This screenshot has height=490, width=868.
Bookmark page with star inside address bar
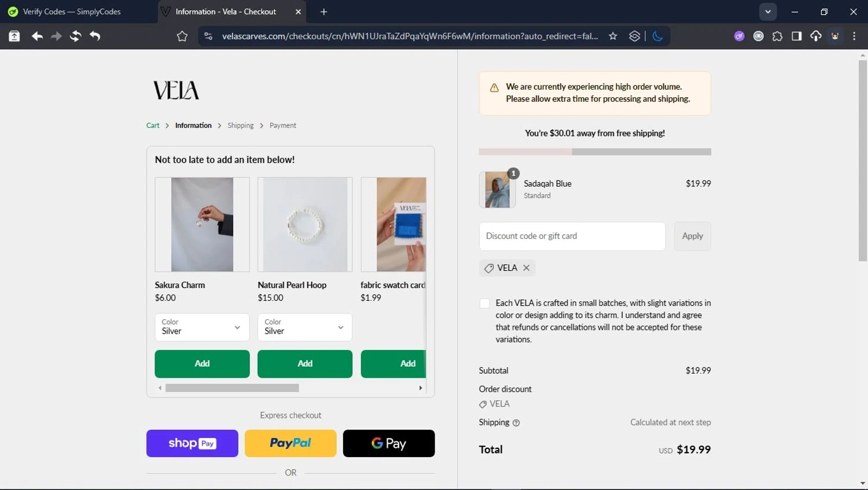pyautogui.click(x=613, y=36)
